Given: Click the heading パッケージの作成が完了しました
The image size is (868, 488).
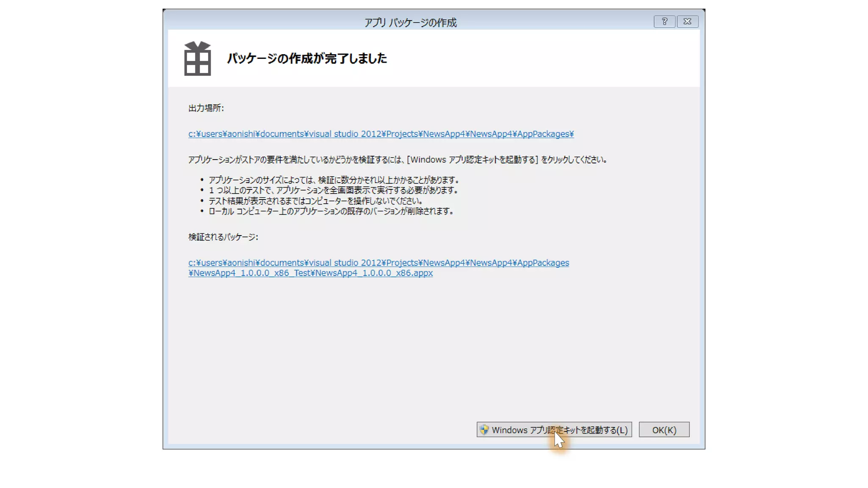Looking at the screenshot, I should [x=307, y=58].
